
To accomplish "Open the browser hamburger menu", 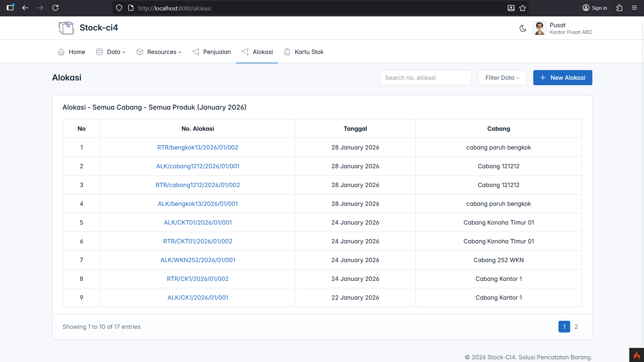I will (634, 8).
